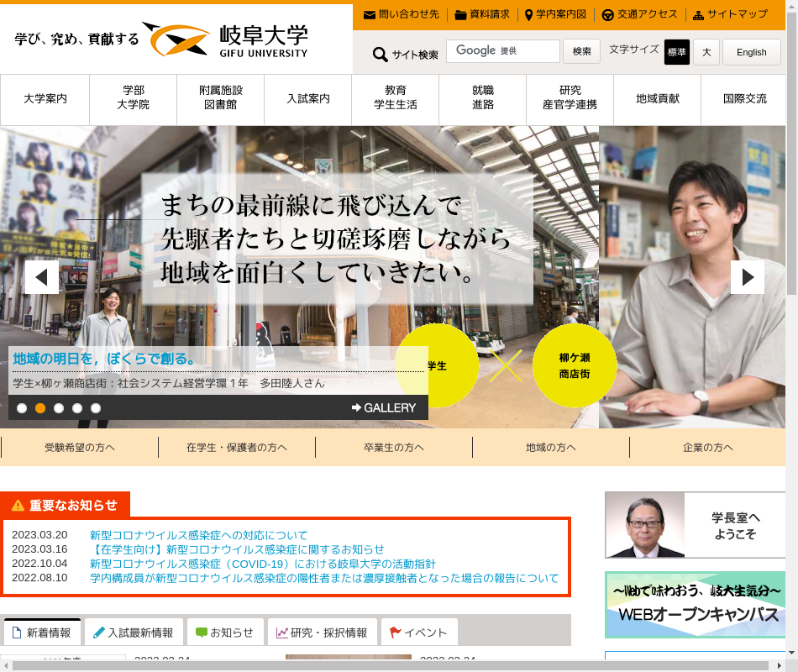This screenshot has width=798, height=672.
Task: Open the 国際交流 navigation menu
Action: 744,99
